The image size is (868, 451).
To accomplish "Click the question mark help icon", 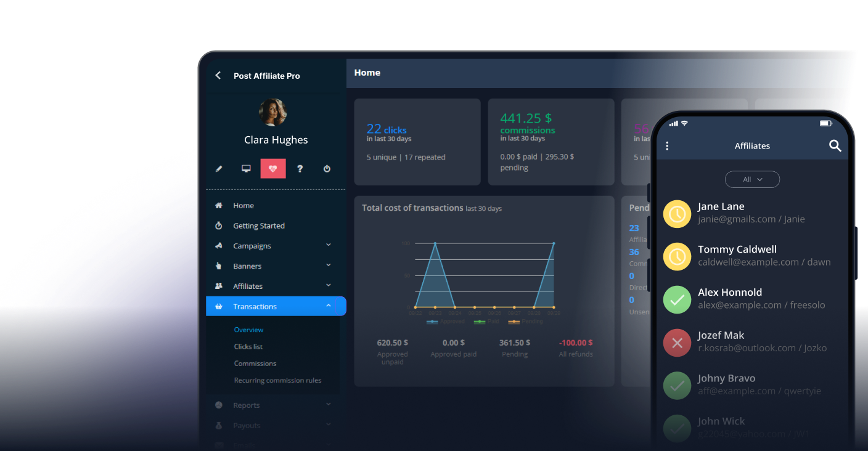I will 300,168.
